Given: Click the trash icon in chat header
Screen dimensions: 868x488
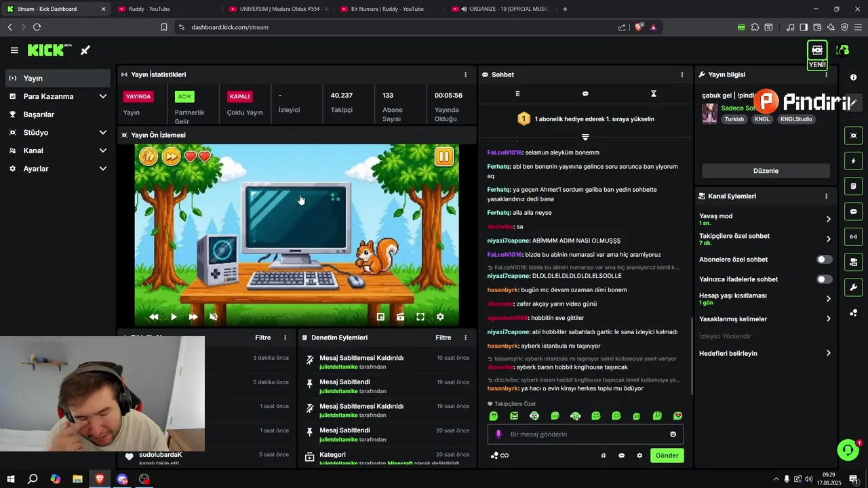Looking at the screenshot, I should click(x=517, y=94).
